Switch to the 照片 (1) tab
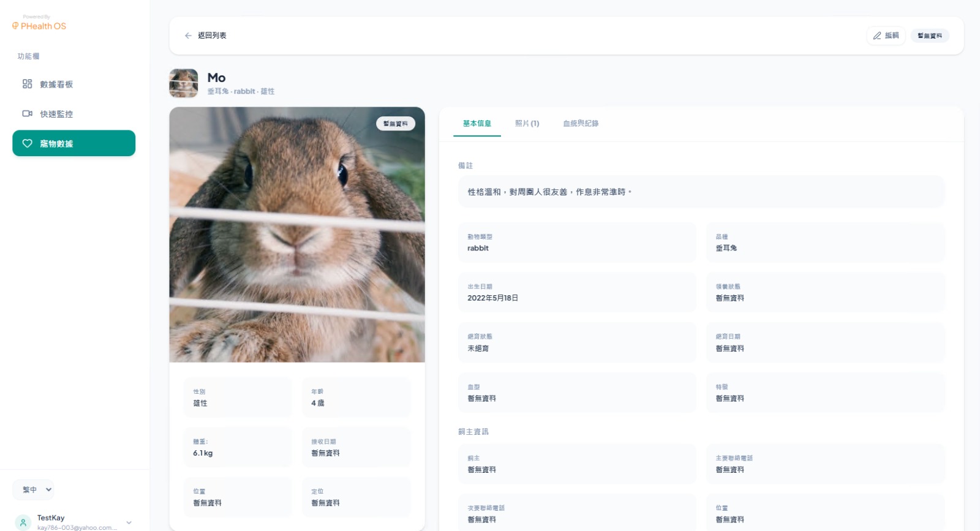980x531 pixels. [x=527, y=123]
